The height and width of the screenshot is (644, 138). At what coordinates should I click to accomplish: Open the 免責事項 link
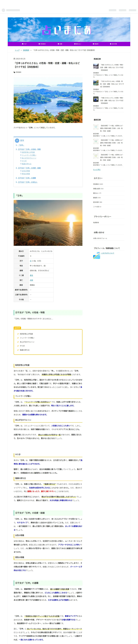(x=96, y=223)
